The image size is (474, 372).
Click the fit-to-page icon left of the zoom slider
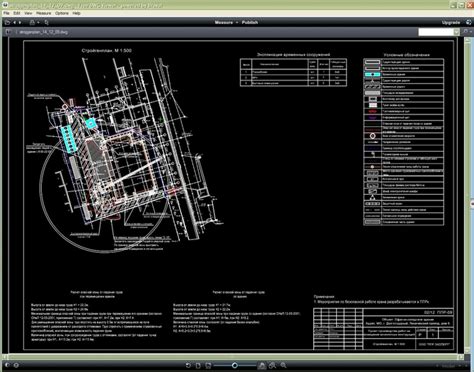point(198,365)
